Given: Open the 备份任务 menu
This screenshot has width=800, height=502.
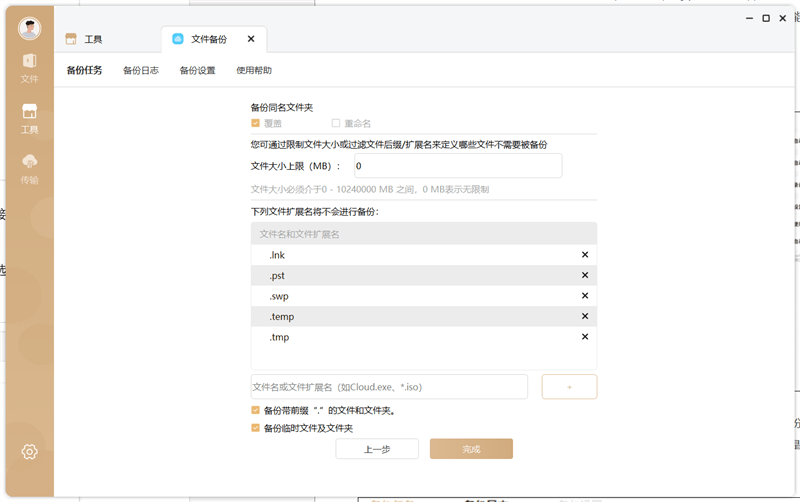Looking at the screenshot, I should pos(85,70).
